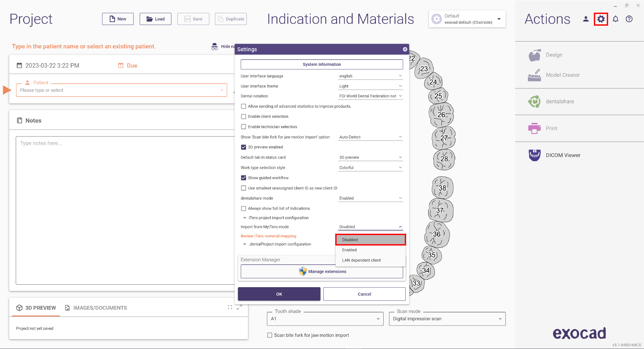
Task: Open dentalshare mode dropdown
Action: tap(370, 198)
